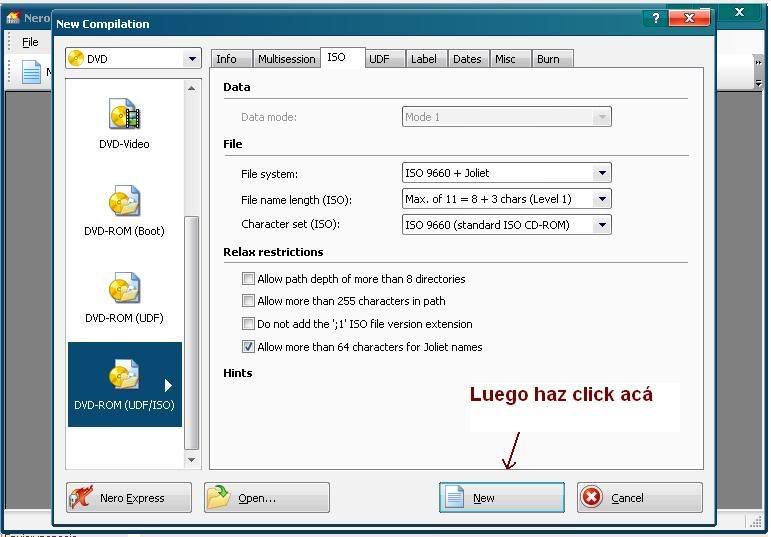This screenshot has height=537, width=771.
Task: Open the Character set (ISO) dropdown
Action: coord(602,225)
